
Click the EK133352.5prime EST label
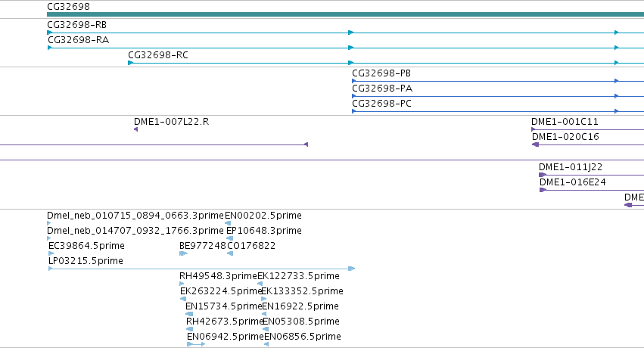302,291
